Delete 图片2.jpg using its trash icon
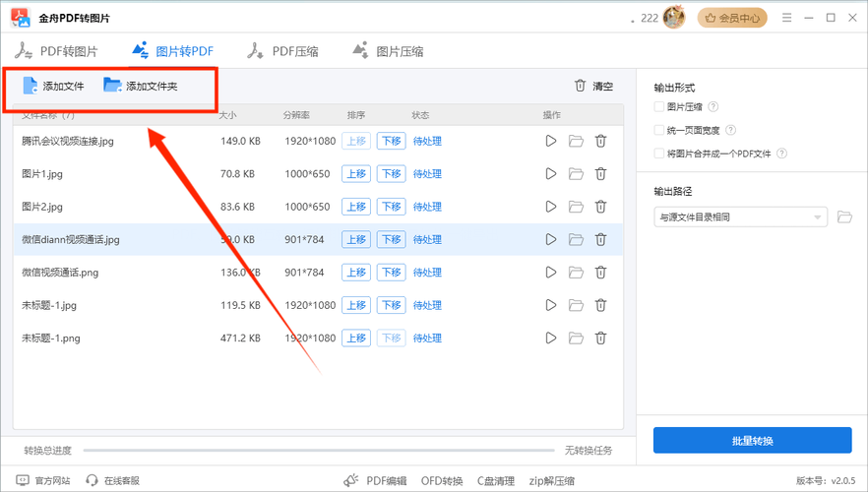This screenshot has width=868, height=492. coord(600,207)
